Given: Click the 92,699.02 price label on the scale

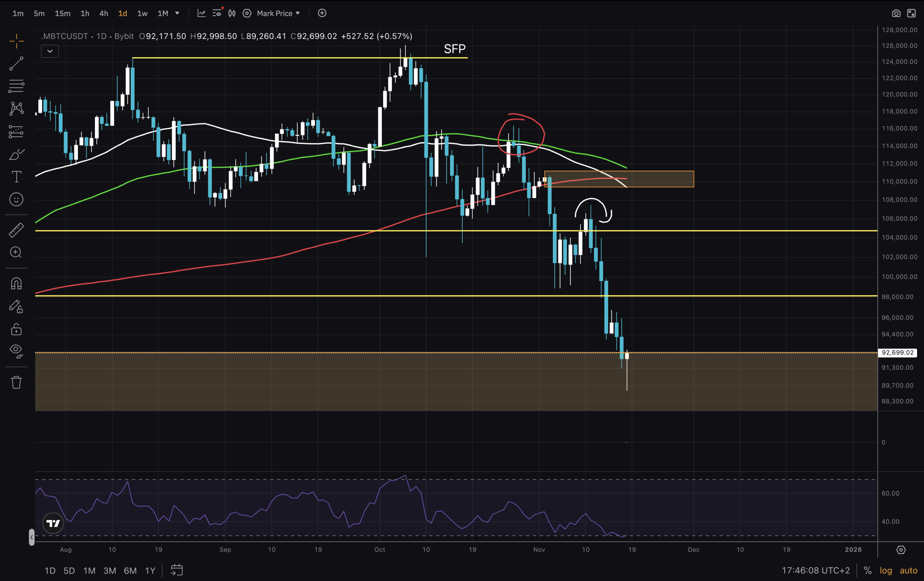Looking at the screenshot, I should pos(898,352).
